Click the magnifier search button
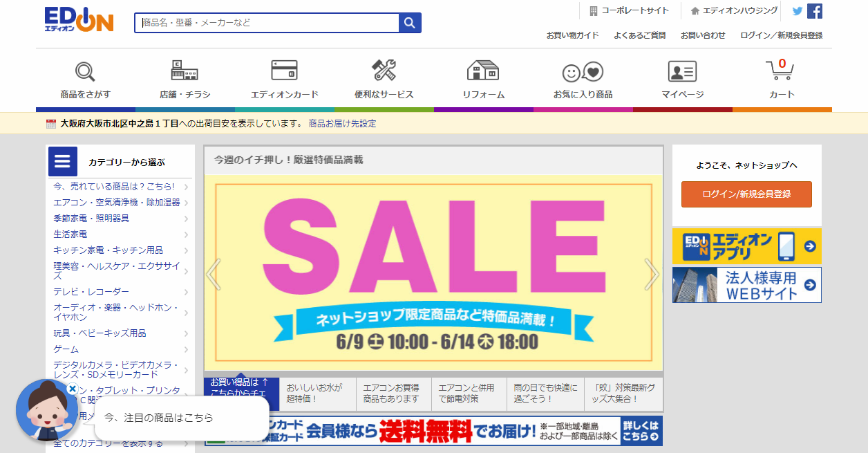 [410, 23]
